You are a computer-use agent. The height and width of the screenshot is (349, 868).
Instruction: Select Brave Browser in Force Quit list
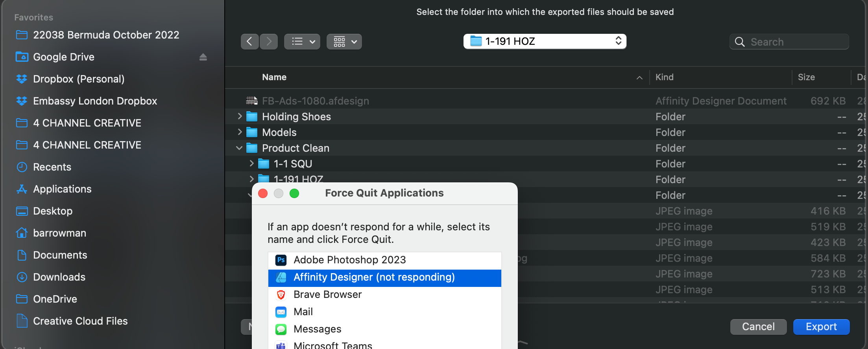pyautogui.click(x=327, y=294)
